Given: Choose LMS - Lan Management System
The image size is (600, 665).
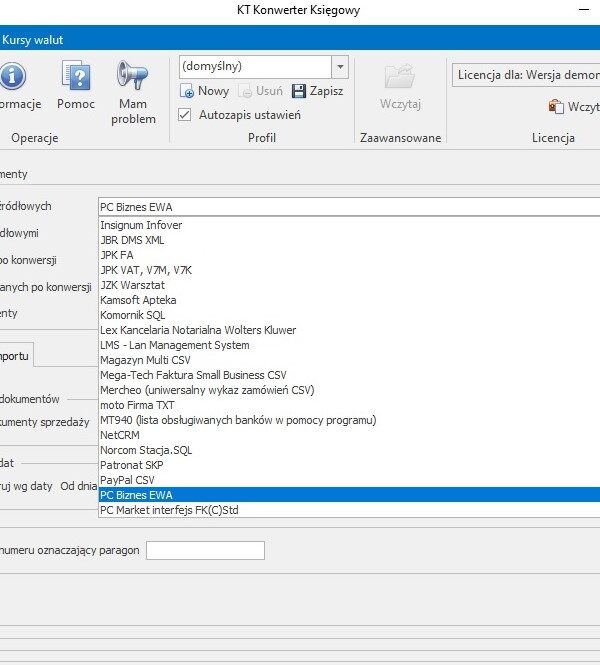Looking at the screenshot, I should click(350, 345).
